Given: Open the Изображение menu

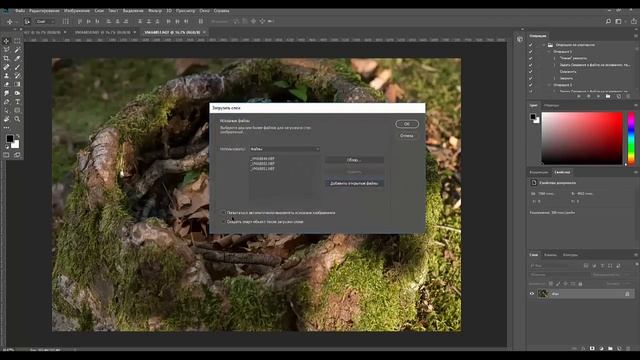Looking at the screenshot, I should point(76,11).
